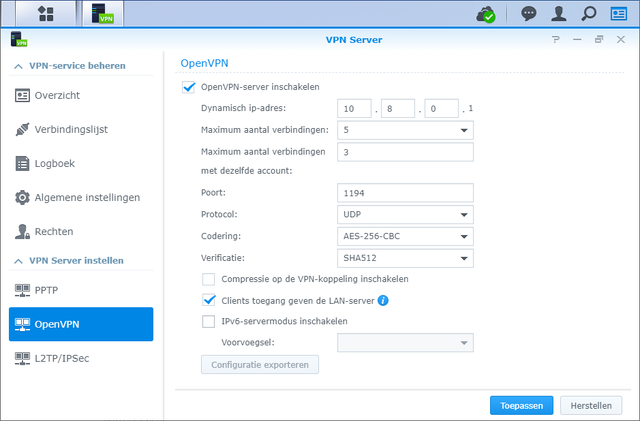Click into the Poort input field
This screenshot has height=421, width=640.
pos(405,193)
